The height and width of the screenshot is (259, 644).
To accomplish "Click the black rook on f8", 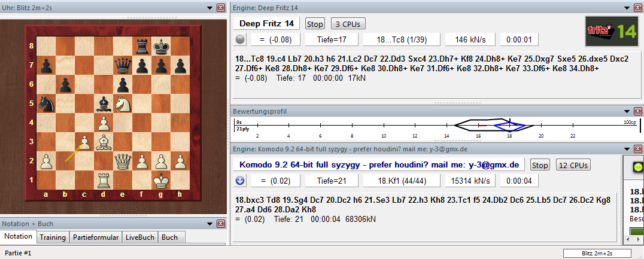I will (142, 47).
